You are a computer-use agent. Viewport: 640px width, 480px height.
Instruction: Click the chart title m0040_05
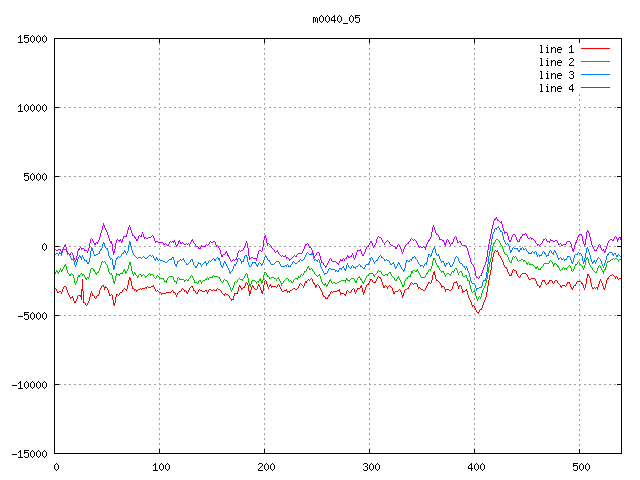336,19
